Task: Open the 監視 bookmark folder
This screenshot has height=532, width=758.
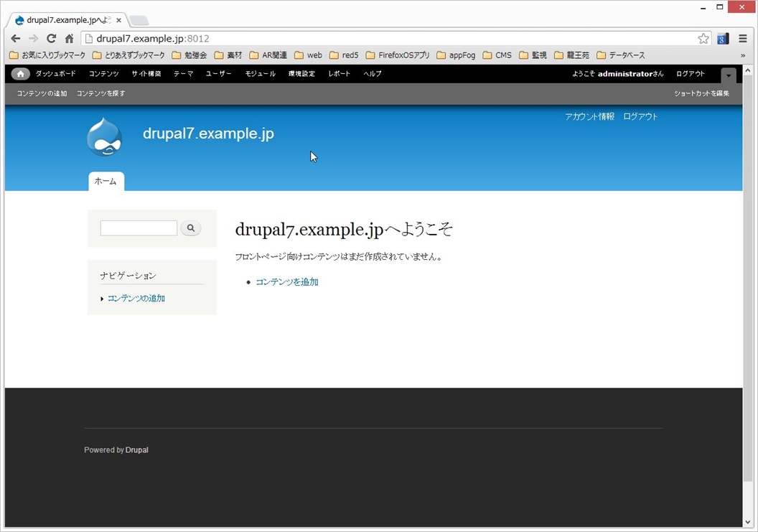Action: (533, 55)
